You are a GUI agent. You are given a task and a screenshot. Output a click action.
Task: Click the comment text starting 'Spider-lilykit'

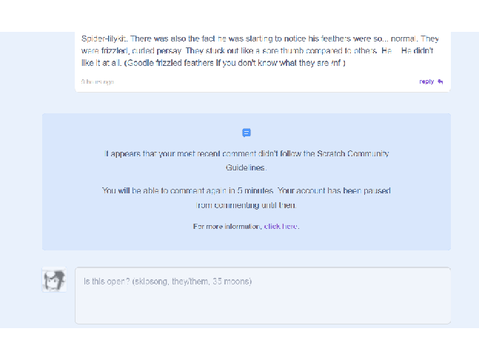(x=260, y=51)
